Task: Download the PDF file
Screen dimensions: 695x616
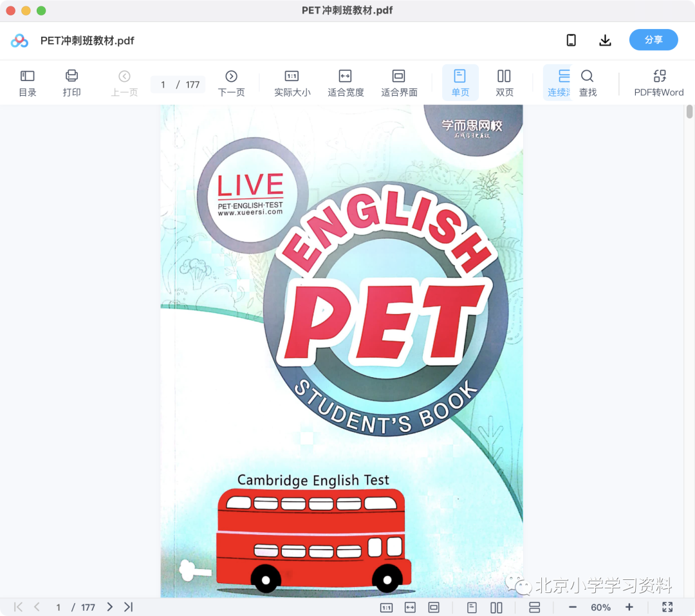Action: [605, 41]
